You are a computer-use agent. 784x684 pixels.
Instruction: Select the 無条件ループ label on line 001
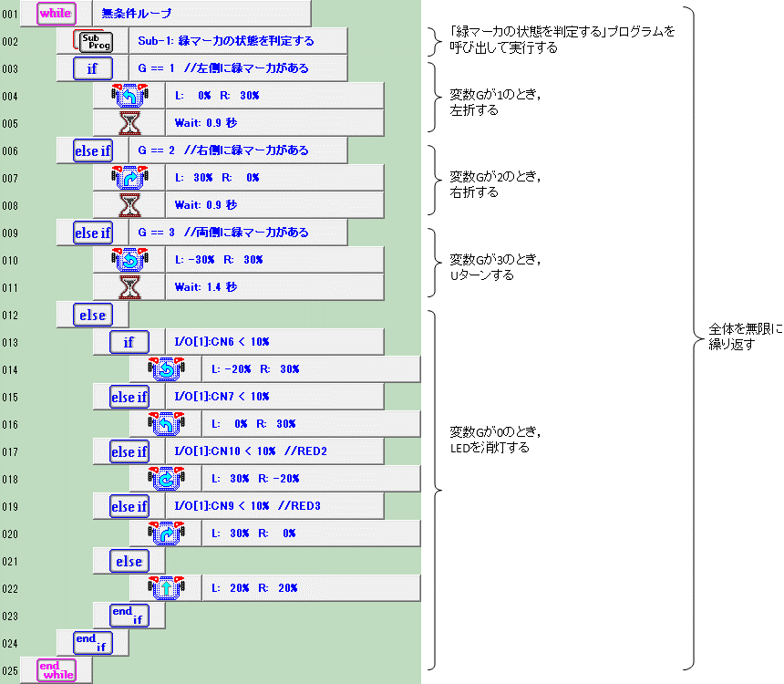pos(137,14)
